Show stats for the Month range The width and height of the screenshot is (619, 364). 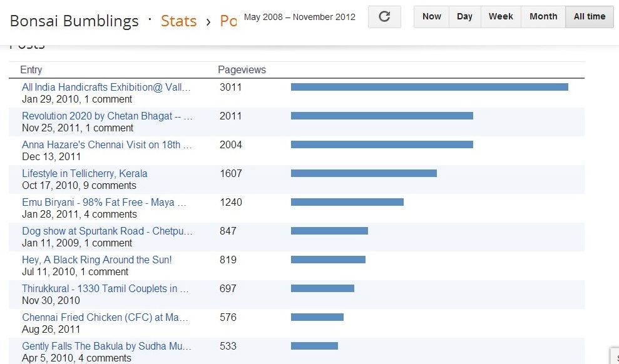coord(543,17)
